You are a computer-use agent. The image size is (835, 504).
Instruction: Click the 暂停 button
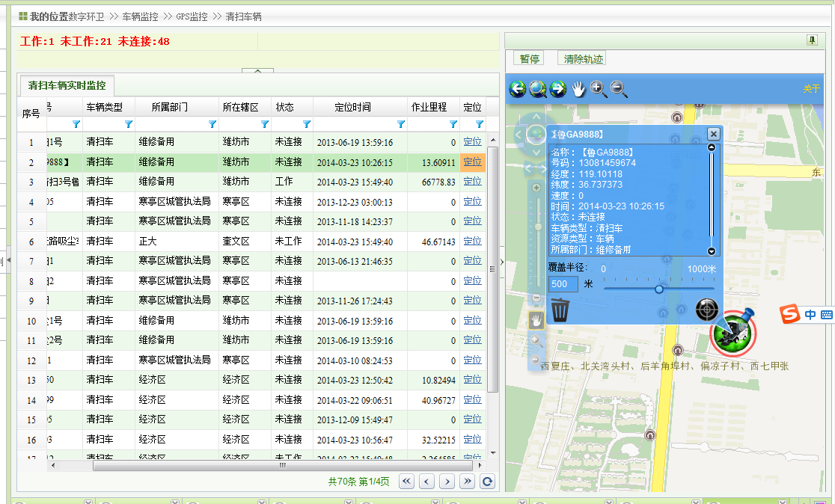(x=530, y=59)
